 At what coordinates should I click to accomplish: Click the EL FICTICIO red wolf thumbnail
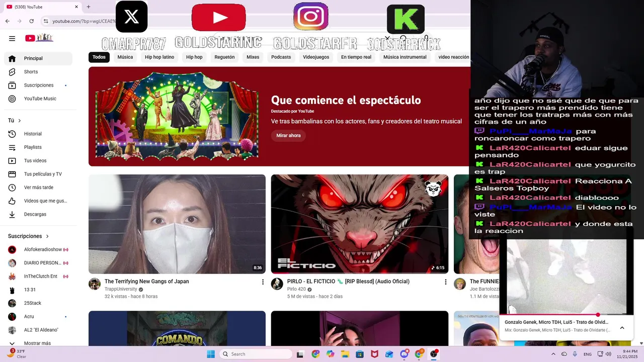360,224
